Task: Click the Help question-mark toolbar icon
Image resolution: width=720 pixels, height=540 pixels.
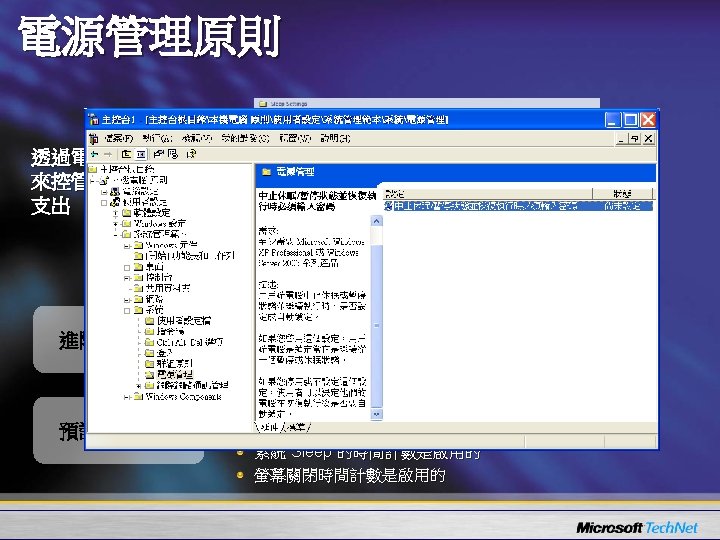Action: point(192,154)
